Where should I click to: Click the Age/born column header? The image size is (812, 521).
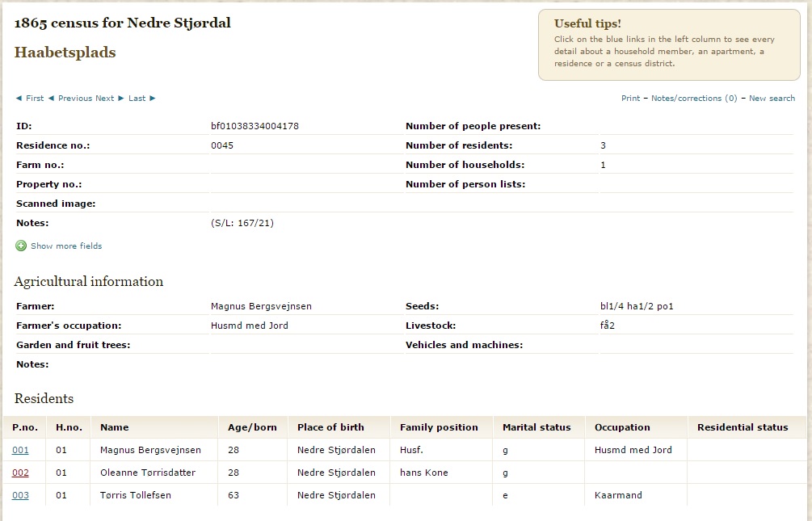point(252,427)
